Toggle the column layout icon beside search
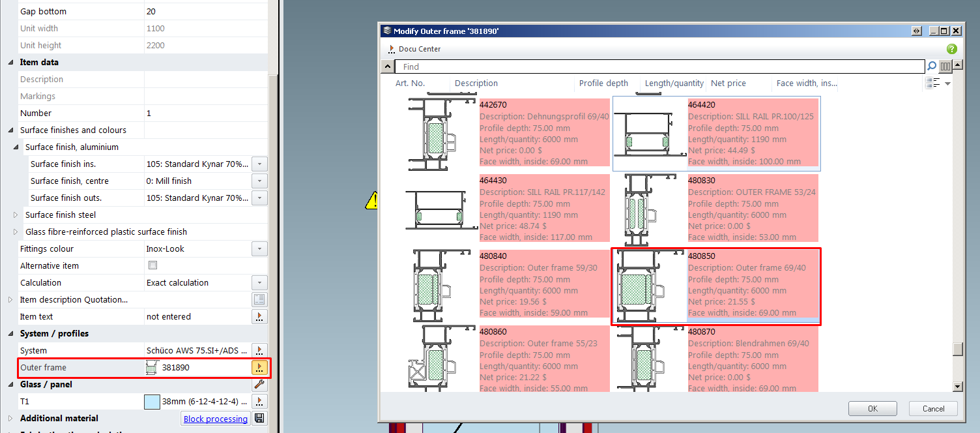The image size is (980, 433). [x=945, y=67]
